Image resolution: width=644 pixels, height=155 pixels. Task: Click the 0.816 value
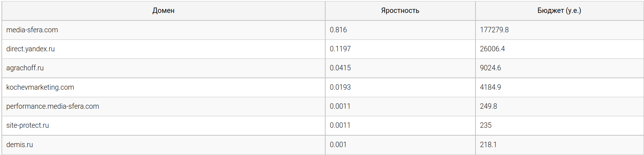coord(338,30)
